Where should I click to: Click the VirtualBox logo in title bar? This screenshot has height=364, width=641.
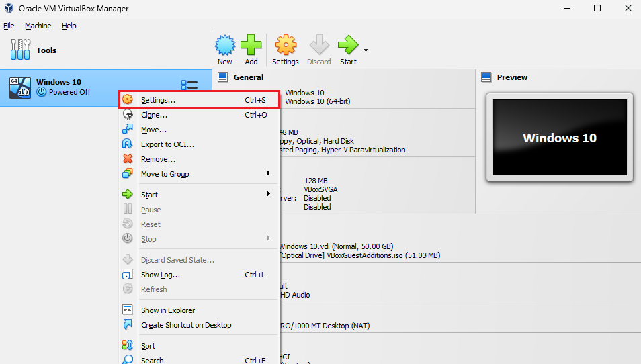tap(9, 9)
